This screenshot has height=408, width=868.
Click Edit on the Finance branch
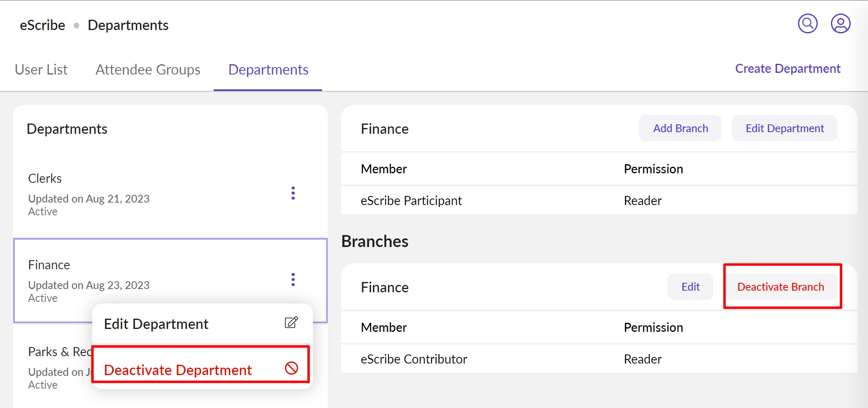point(690,287)
